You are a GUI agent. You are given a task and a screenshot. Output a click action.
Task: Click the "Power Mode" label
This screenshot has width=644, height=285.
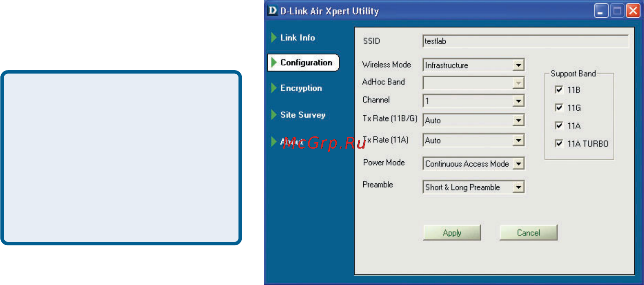(x=384, y=163)
